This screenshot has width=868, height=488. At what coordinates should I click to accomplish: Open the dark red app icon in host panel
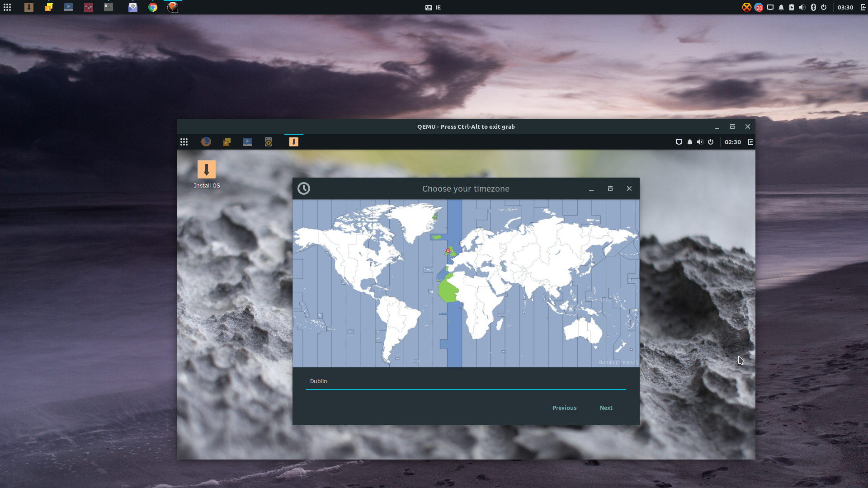89,7
